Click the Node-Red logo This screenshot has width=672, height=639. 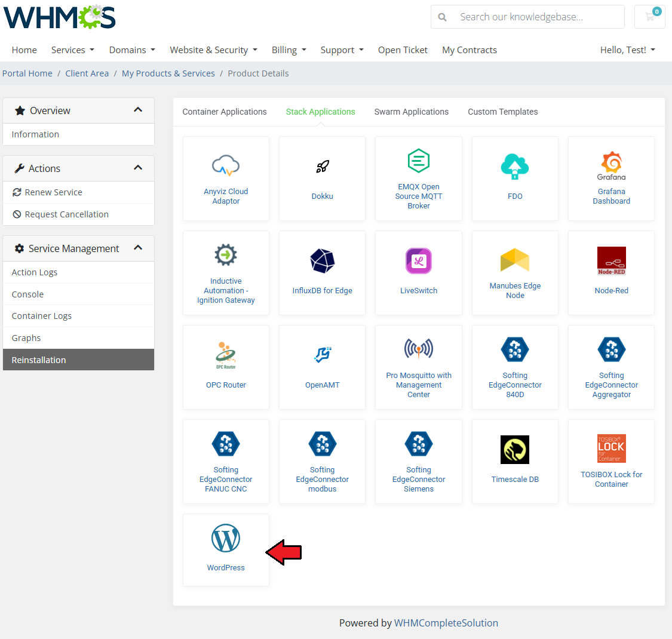click(x=611, y=260)
